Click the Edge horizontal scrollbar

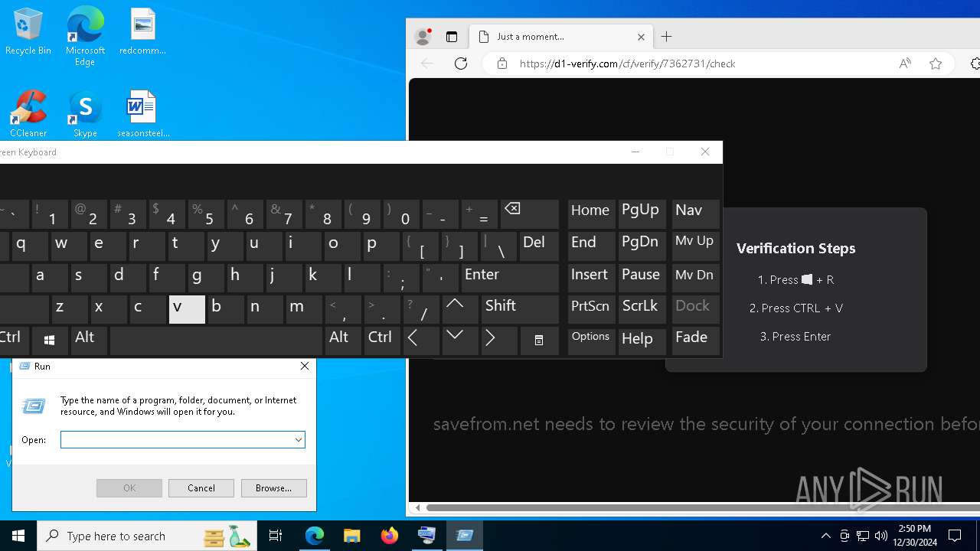[703, 507]
